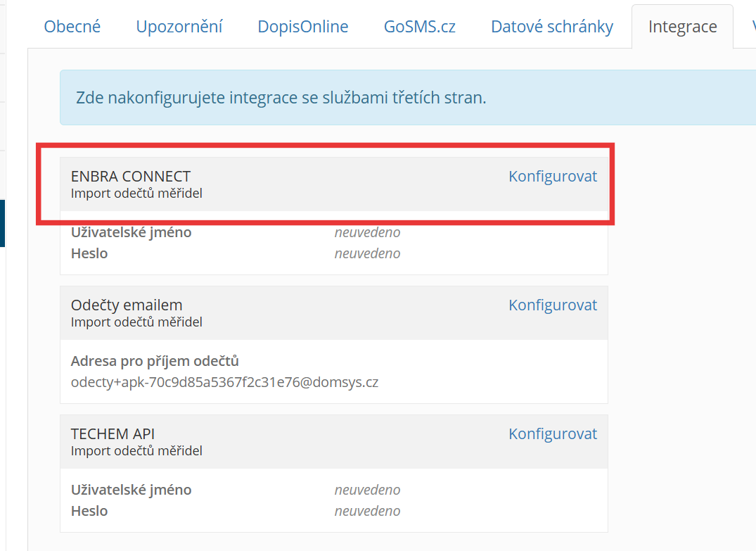Click the blue integrations info banner
The width and height of the screenshot is (756, 551).
coord(408,97)
